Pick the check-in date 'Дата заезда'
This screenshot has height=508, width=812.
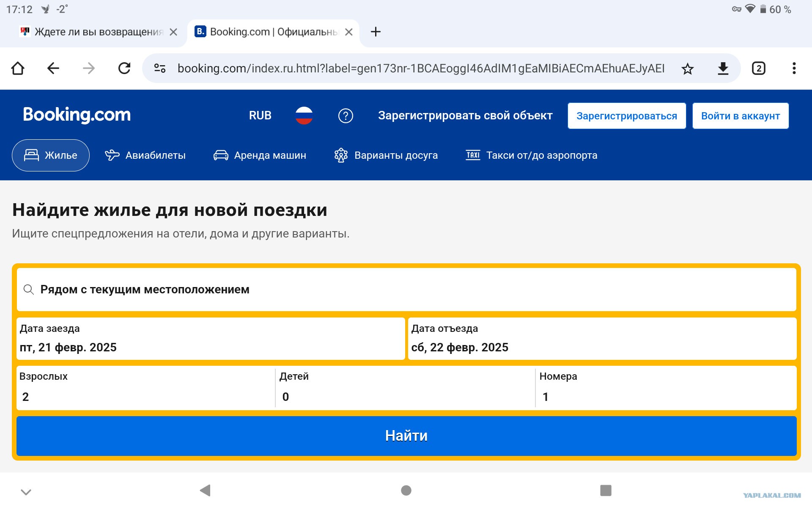tap(211, 339)
